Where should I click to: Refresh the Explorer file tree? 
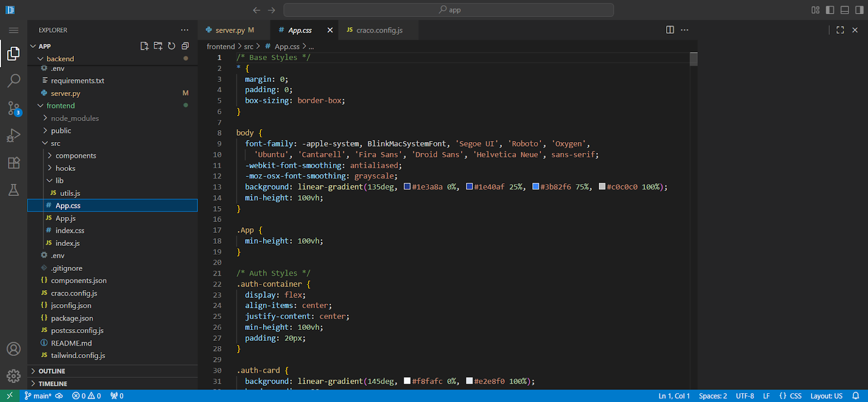[171, 46]
